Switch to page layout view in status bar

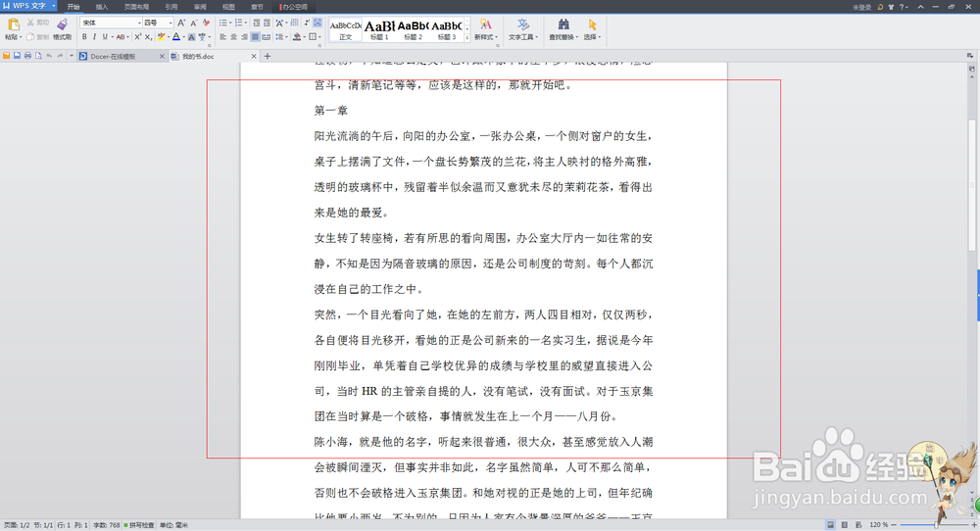[831, 525]
